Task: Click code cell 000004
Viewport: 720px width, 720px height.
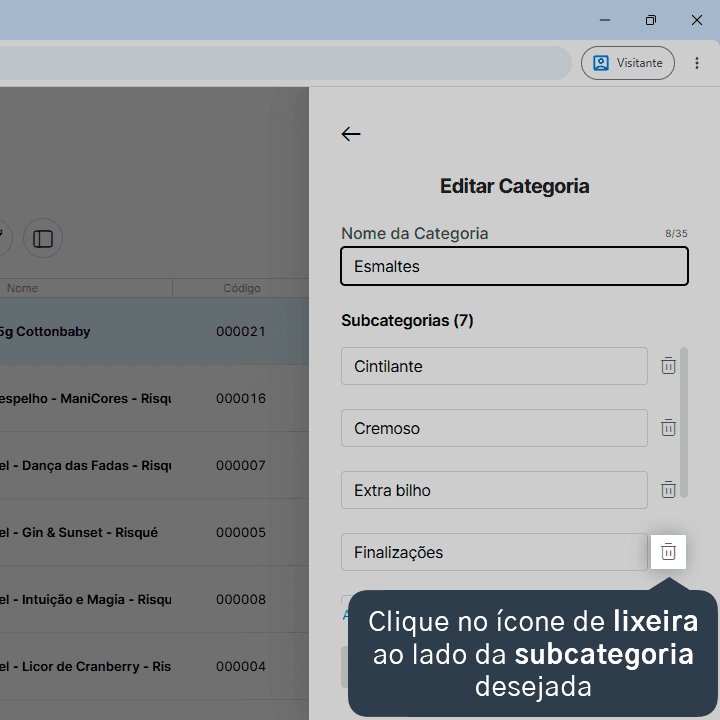Action: tap(241, 667)
